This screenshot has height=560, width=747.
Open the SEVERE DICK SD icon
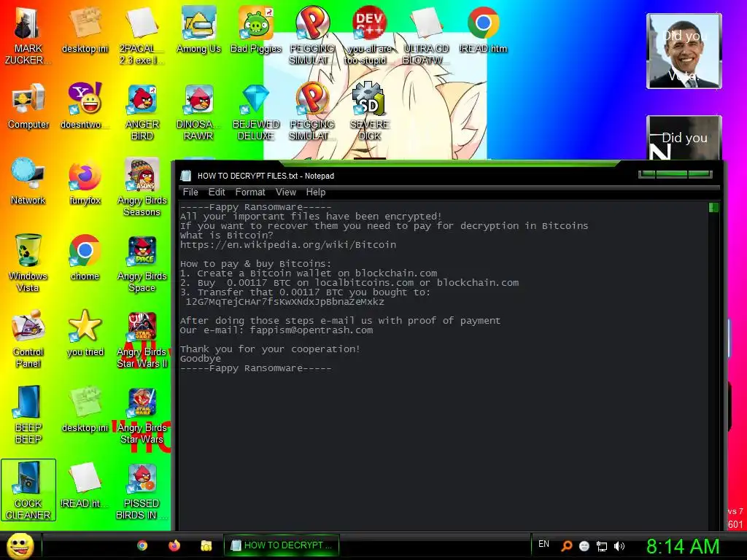[x=369, y=112]
